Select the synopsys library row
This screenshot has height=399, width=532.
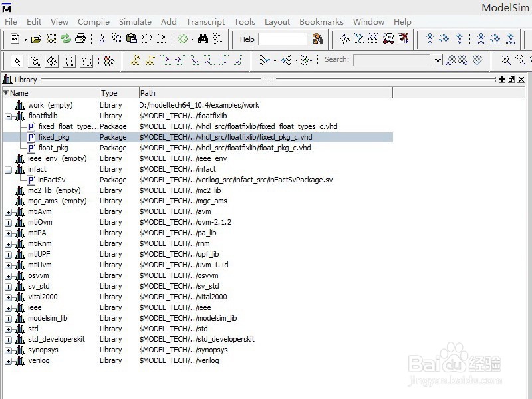click(198, 350)
